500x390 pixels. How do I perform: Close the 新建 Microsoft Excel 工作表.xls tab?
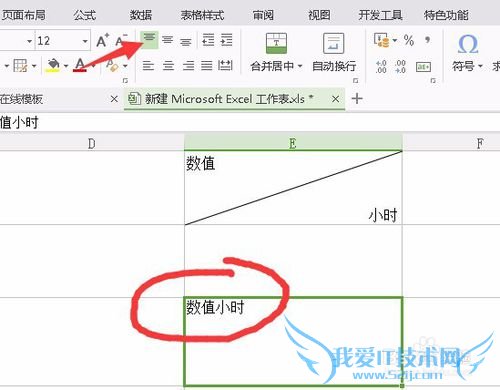click(336, 99)
